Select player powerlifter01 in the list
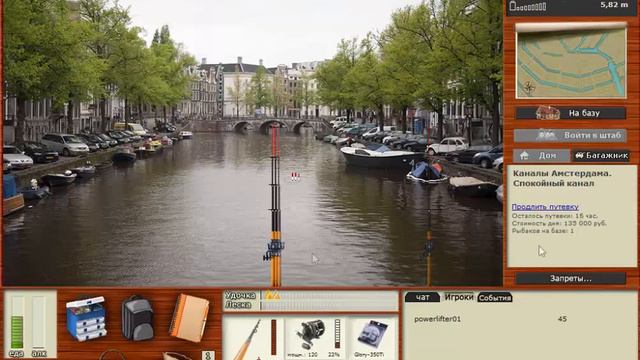The width and height of the screenshot is (640, 360). pyautogui.click(x=437, y=319)
